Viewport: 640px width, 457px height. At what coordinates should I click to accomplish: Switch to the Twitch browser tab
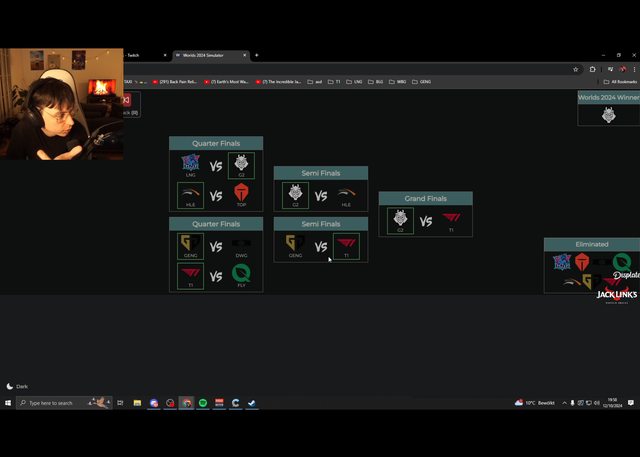click(x=133, y=55)
